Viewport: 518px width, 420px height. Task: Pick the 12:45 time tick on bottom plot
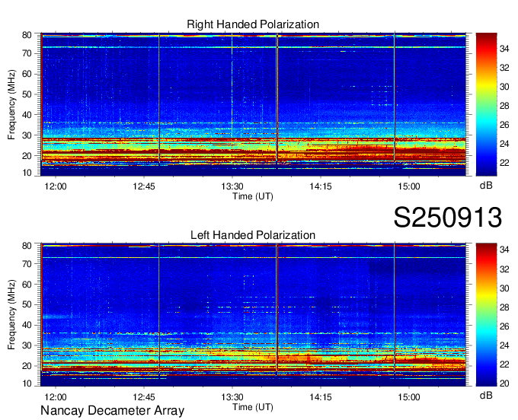(144, 397)
